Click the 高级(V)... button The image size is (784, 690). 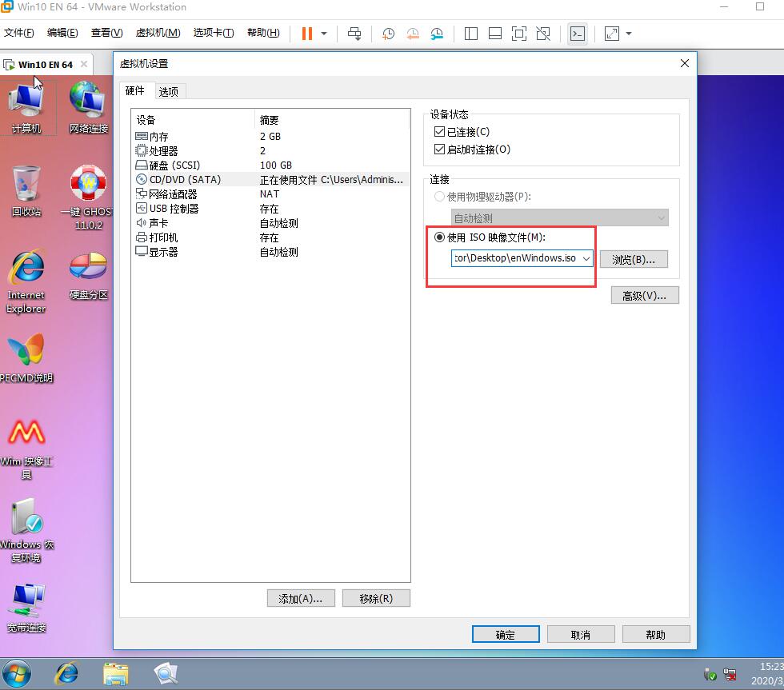pos(645,296)
